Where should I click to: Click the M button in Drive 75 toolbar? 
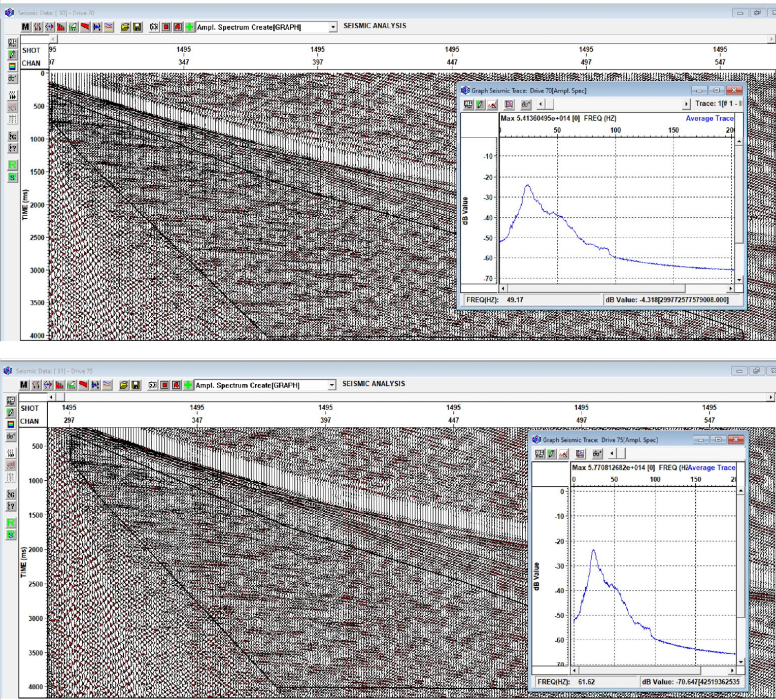click(x=24, y=385)
